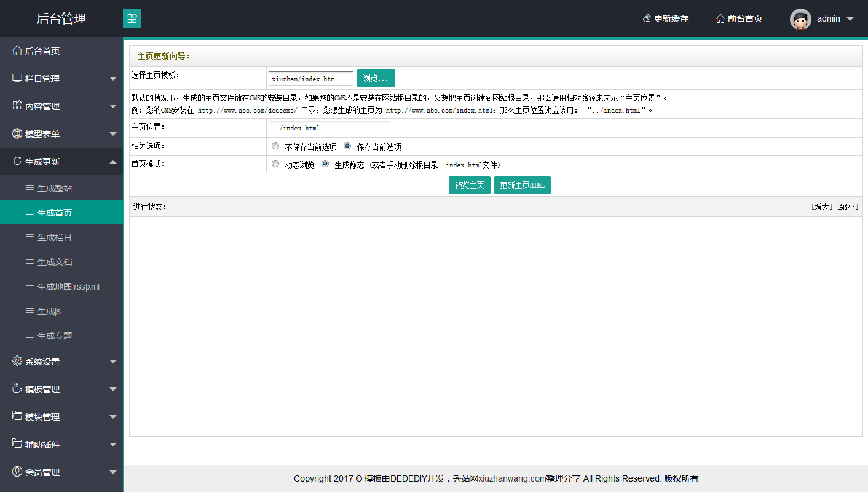Choose the 生成静态 radio option

[x=325, y=164]
